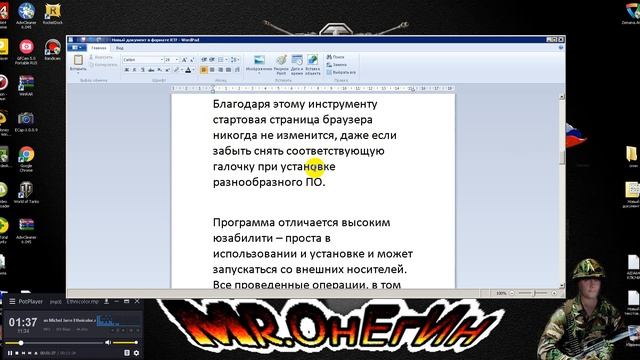640x360 pixels.
Task: Select the Align text right icon
Action: click(220, 70)
